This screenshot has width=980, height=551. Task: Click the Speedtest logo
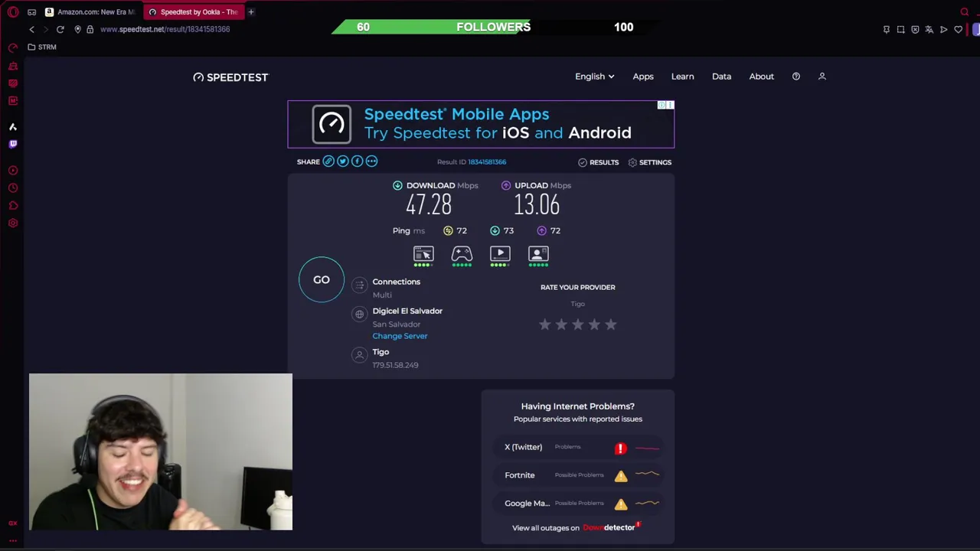point(230,77)
